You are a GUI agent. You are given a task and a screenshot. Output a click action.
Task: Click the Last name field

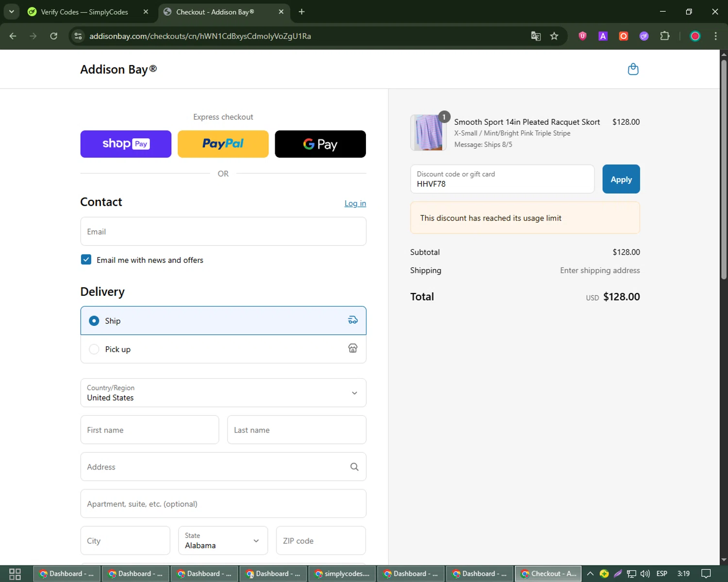pyautogui.click(x=297, y=430)
